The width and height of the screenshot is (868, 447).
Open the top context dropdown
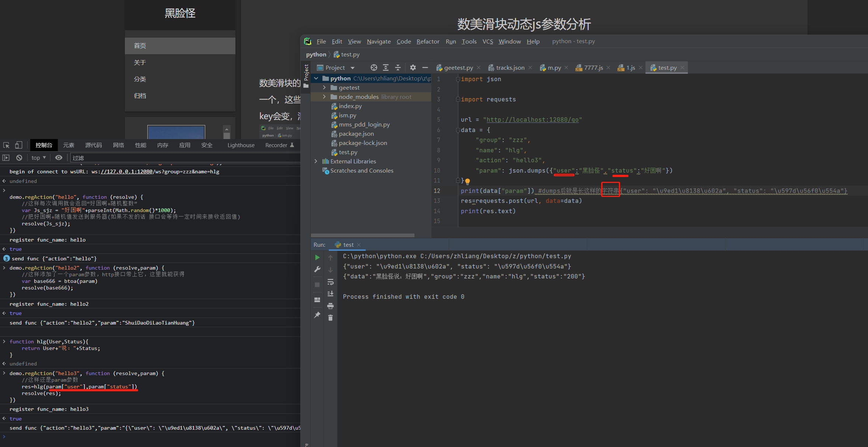click(39, 158)
